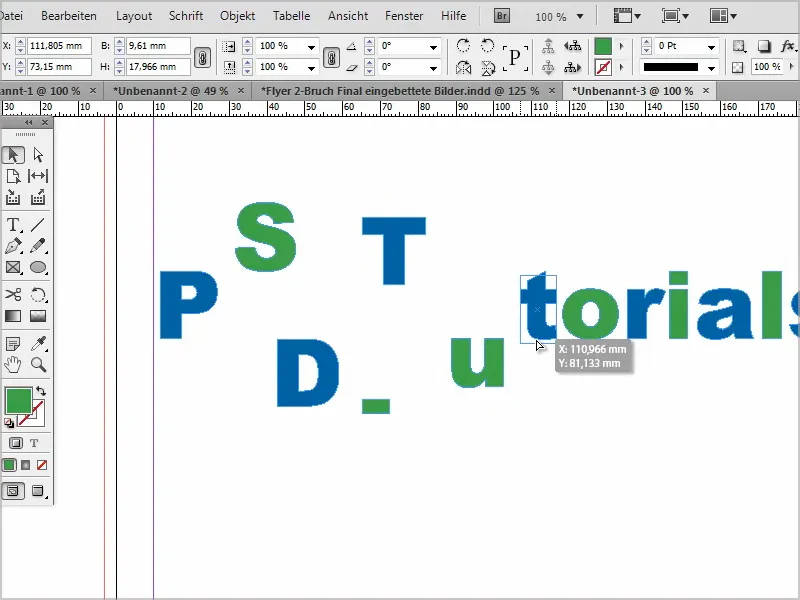Toggle formatting affects text

click(34, 443)
